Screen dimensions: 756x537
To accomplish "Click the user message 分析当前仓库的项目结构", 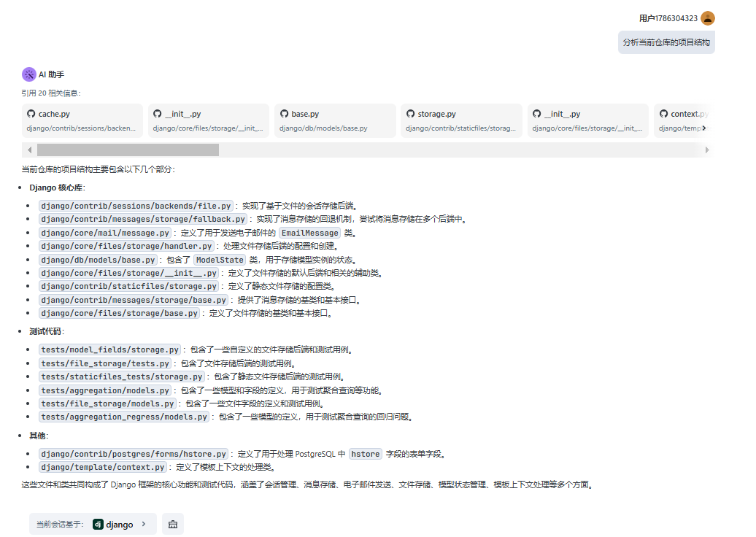I will pos(666,42).
